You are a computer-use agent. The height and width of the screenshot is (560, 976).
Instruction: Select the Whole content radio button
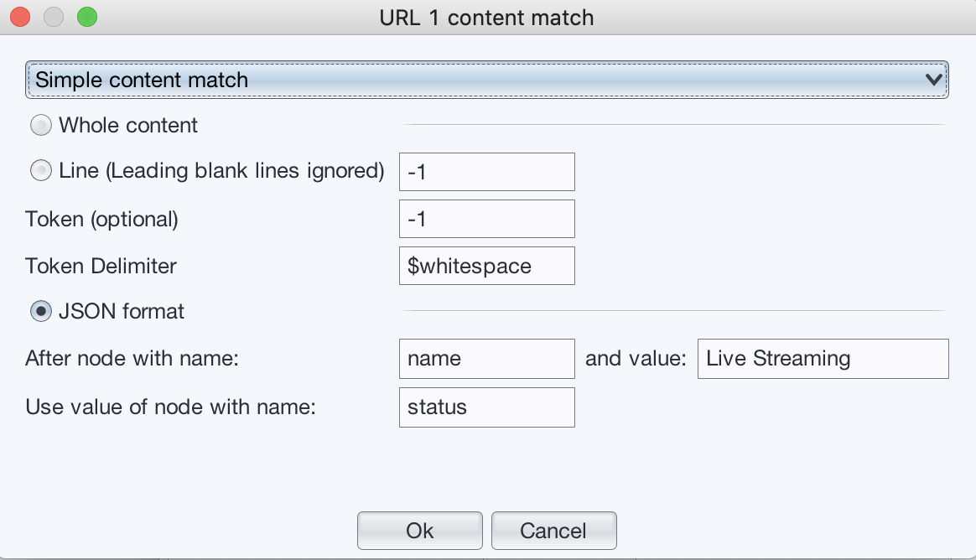point(40,126)
